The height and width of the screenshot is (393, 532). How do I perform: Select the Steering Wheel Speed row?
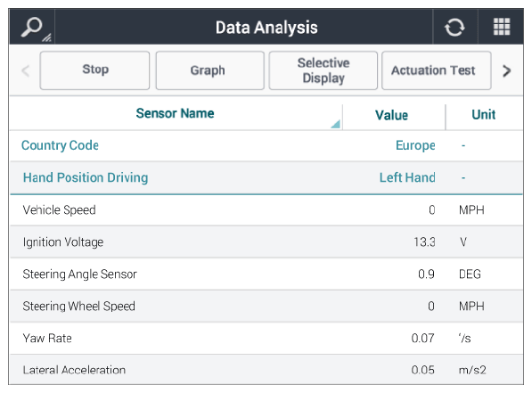pyautogui.click(x=266, y=307)
